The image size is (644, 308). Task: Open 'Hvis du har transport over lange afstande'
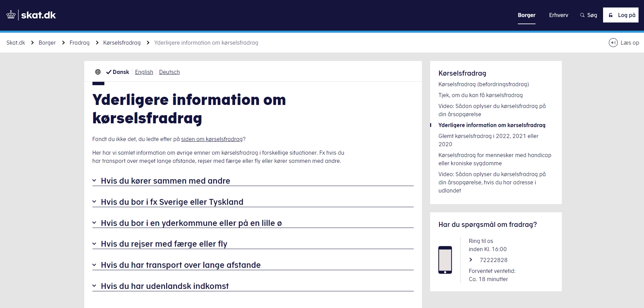coord(180,265)
